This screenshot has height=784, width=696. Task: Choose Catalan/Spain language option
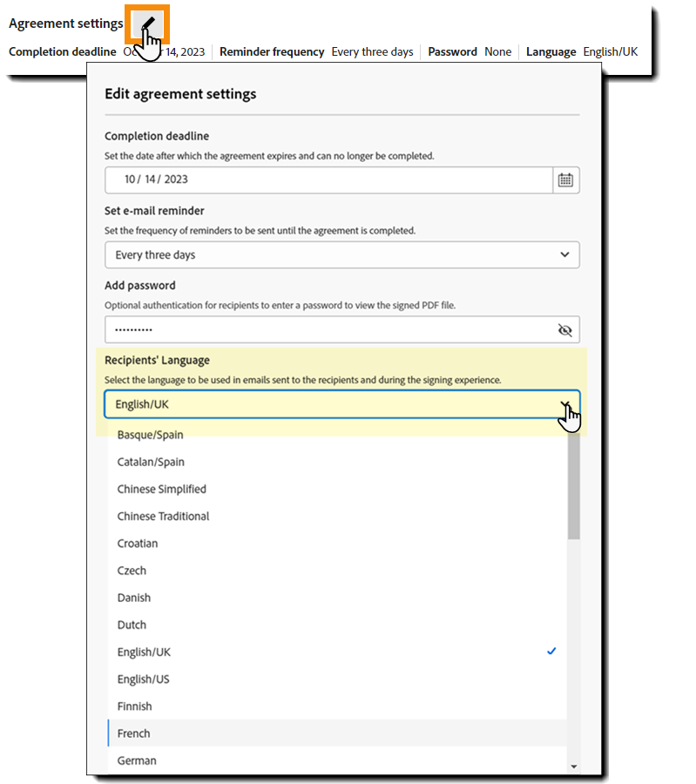tap(152, 462)
